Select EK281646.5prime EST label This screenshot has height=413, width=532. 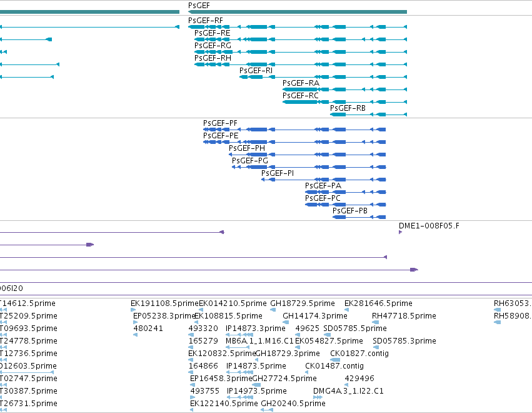click(379, 303)
